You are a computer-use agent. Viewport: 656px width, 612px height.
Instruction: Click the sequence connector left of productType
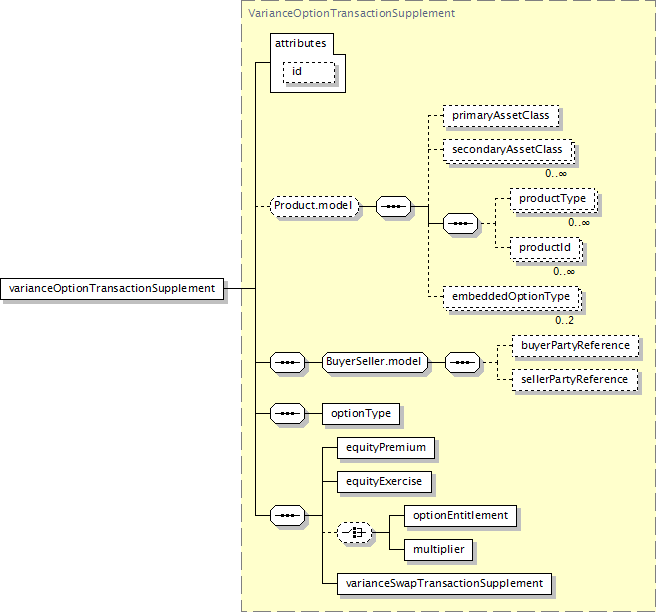pos(461,223)
